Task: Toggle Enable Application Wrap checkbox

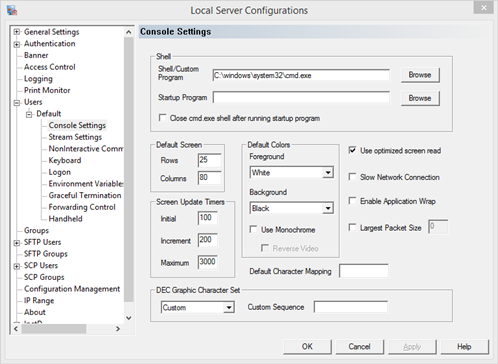Action: point(352,201)
